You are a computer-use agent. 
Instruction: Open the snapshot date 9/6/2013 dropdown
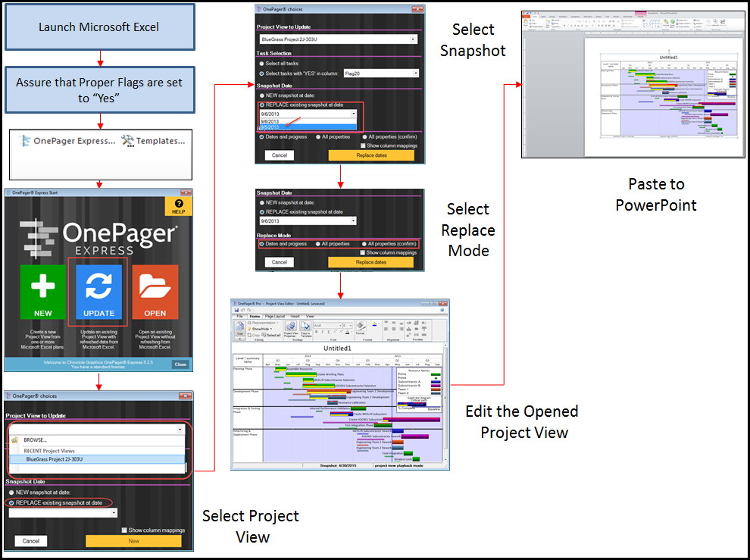[353, 113]
